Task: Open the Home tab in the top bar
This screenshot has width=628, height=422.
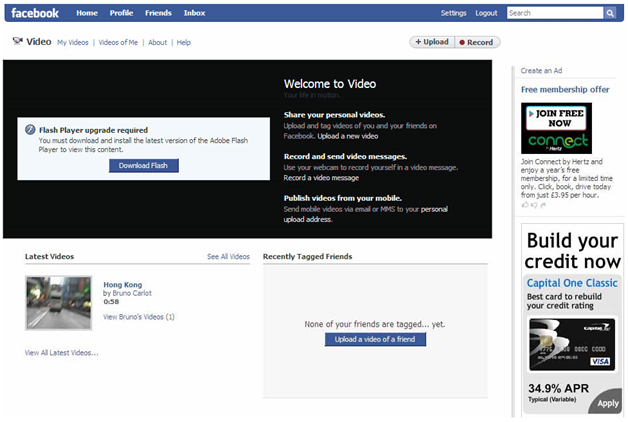Action: click(x=87, y=13)
